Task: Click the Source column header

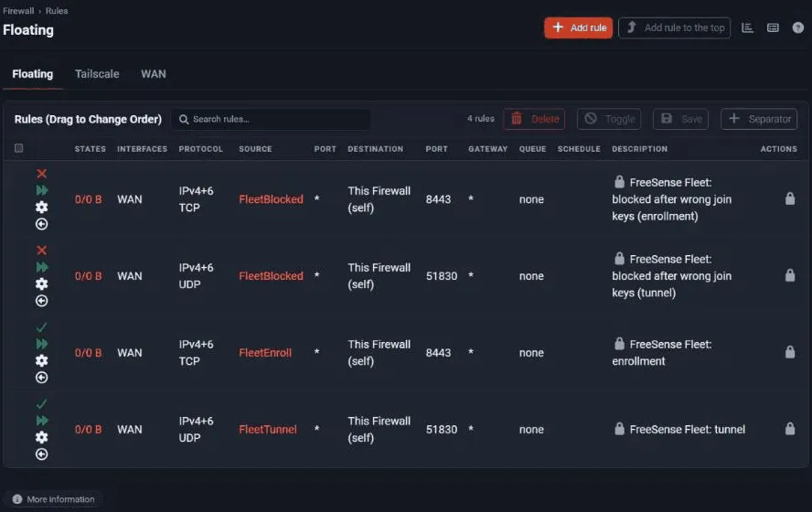Action: coord(255,149)
